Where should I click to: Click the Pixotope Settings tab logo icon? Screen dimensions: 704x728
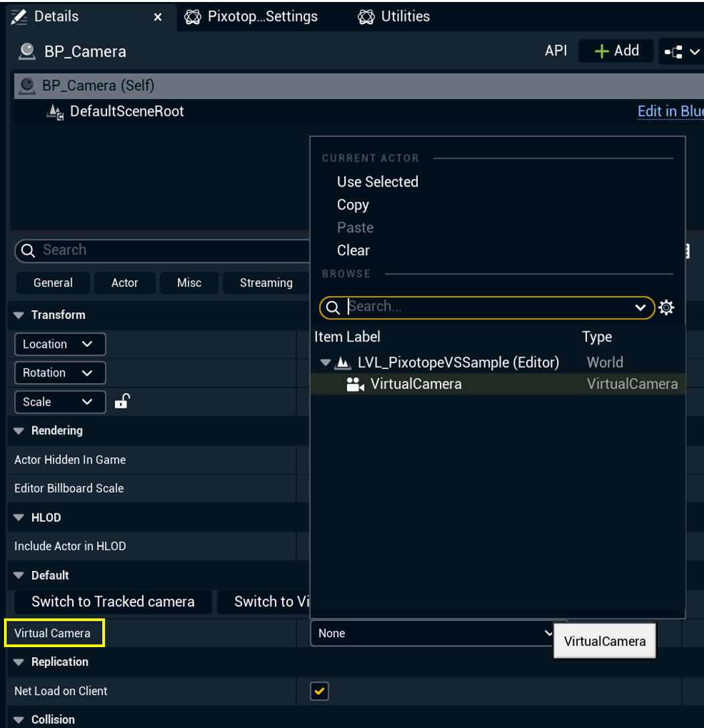coord(193,17)
